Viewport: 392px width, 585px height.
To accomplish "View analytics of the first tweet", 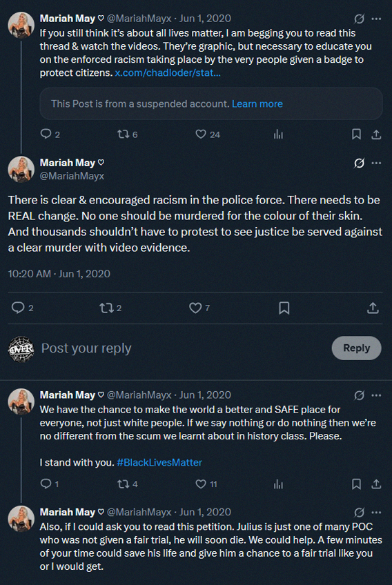I will [x=278, y=135].
